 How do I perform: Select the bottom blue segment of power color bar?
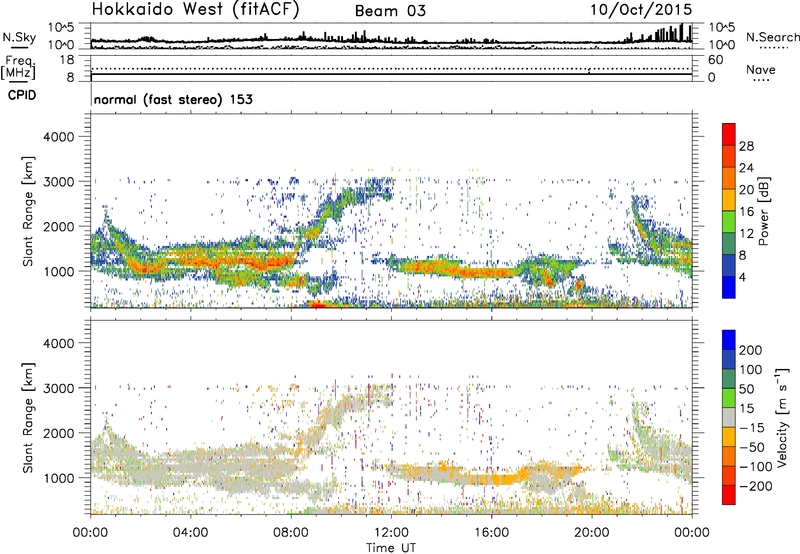729,287
